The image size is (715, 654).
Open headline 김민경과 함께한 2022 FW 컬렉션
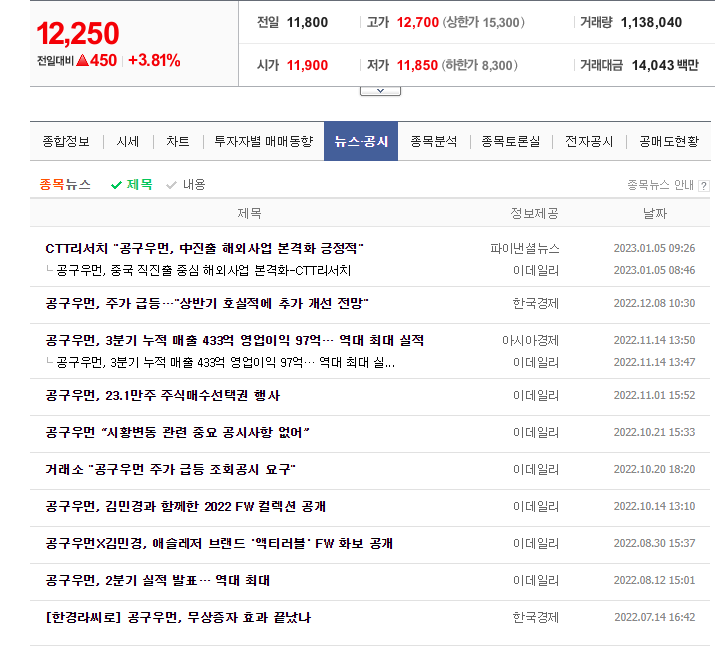tap(185, 506)
